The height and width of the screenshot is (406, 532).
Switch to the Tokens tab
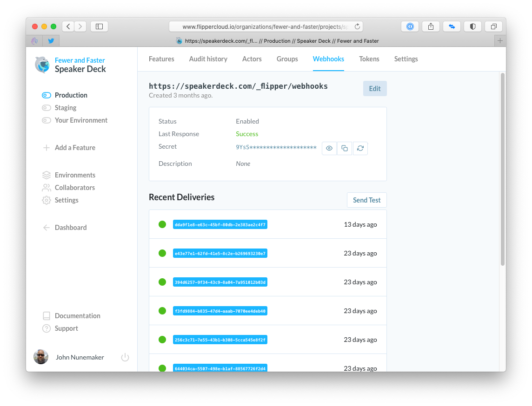(x=369, y=59)
